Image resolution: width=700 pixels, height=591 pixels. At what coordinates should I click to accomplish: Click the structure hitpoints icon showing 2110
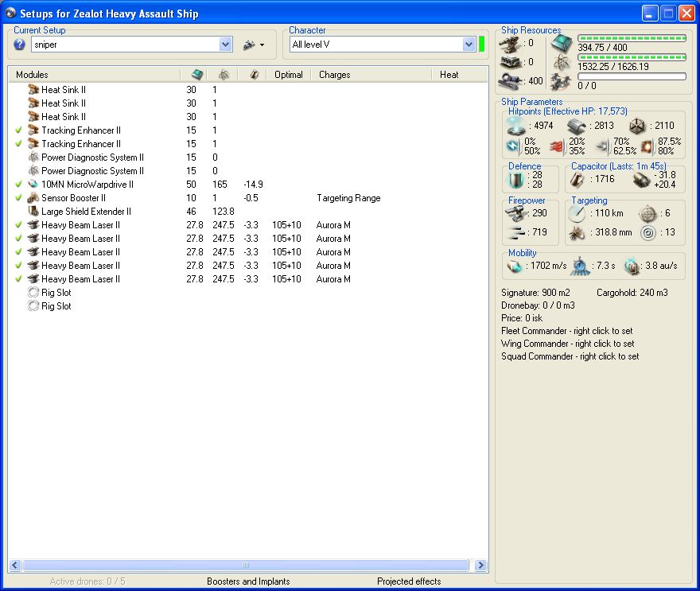[637, 126]
